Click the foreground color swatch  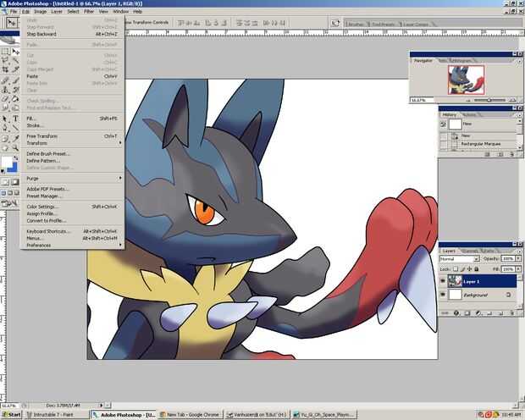coord(7,162)
